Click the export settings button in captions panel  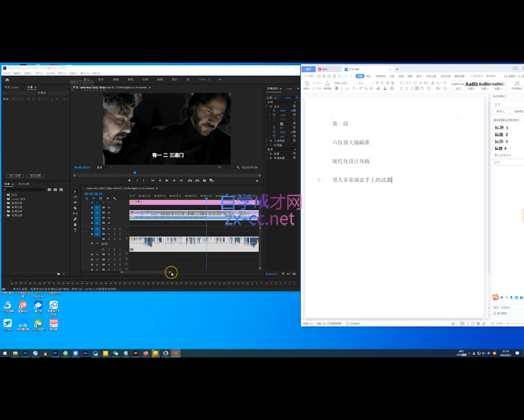point(36,176)
